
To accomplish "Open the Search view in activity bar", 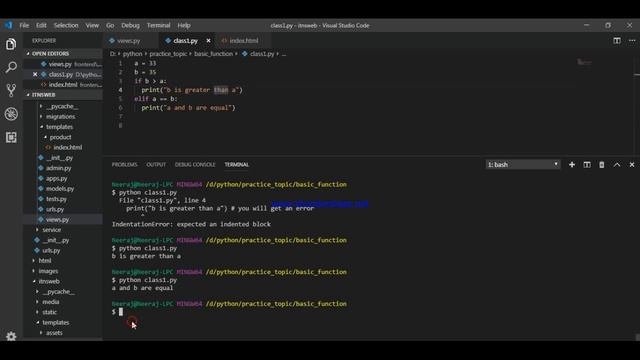I will (11, 67).
